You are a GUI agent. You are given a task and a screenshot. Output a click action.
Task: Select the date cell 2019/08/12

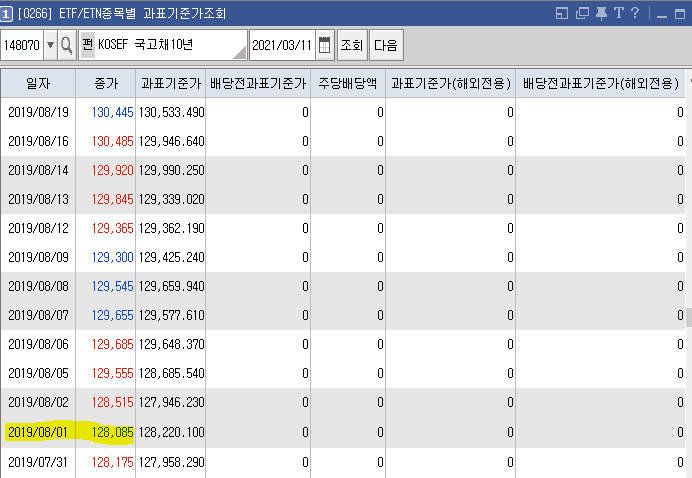[x=38, y=228]
